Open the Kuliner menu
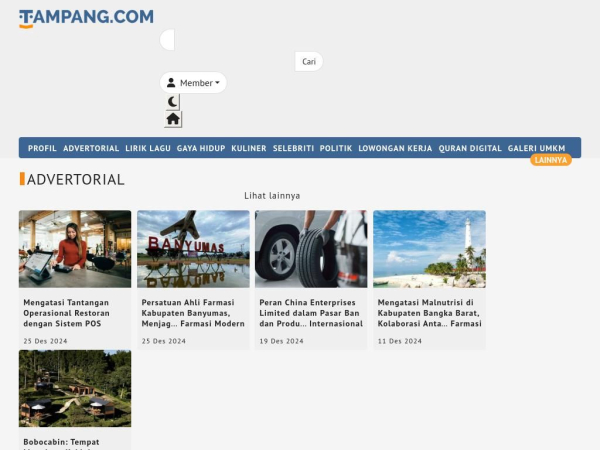Screen dimensions: 600x450 click(249, 148)
